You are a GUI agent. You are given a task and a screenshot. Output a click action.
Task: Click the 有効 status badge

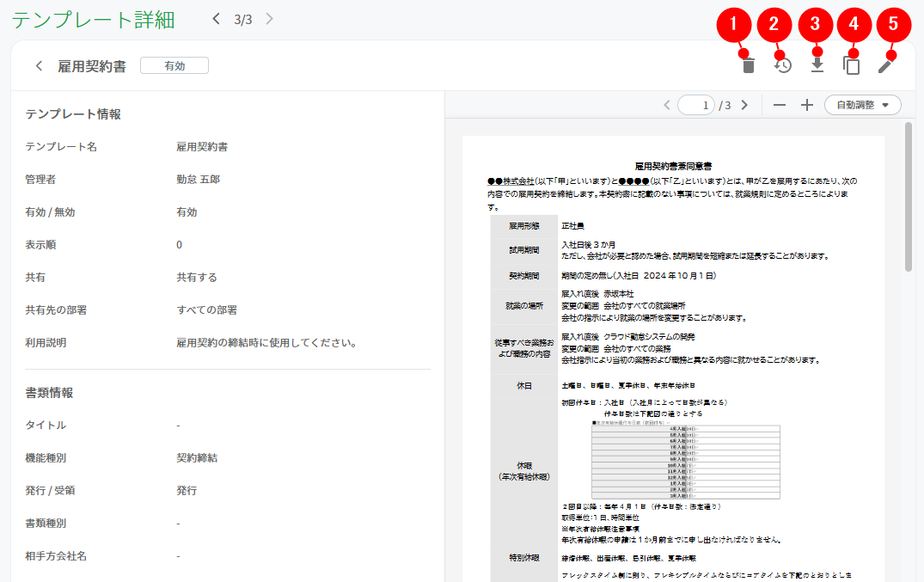pyautogui.click(x=174, y=65)
